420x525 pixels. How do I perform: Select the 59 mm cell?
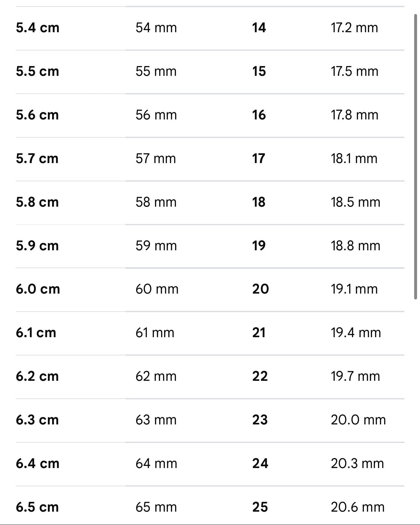156,246
